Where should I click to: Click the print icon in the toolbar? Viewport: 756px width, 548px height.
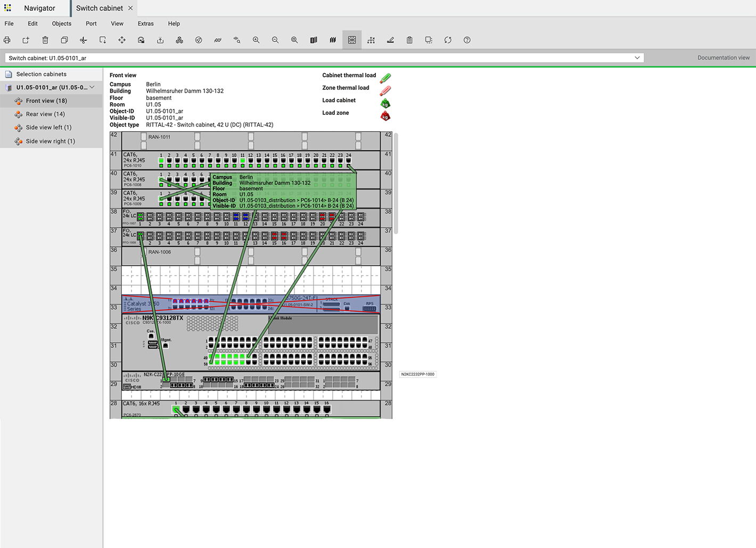tap(7, 40)
